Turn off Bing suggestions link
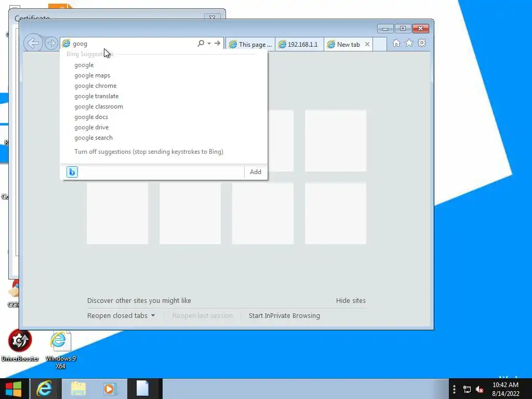This screenshot has width=532, height=399. [149, 152]
